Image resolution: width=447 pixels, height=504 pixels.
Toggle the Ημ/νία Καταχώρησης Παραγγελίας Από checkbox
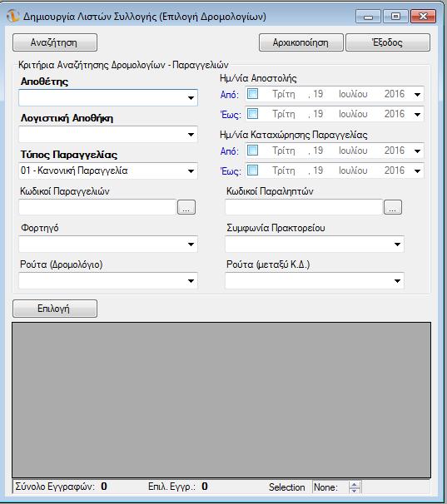pyautogui.click(x=252, y=150)
